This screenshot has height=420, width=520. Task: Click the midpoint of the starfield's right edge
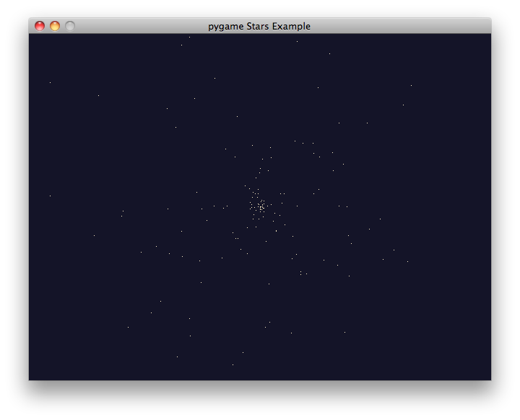488,207
